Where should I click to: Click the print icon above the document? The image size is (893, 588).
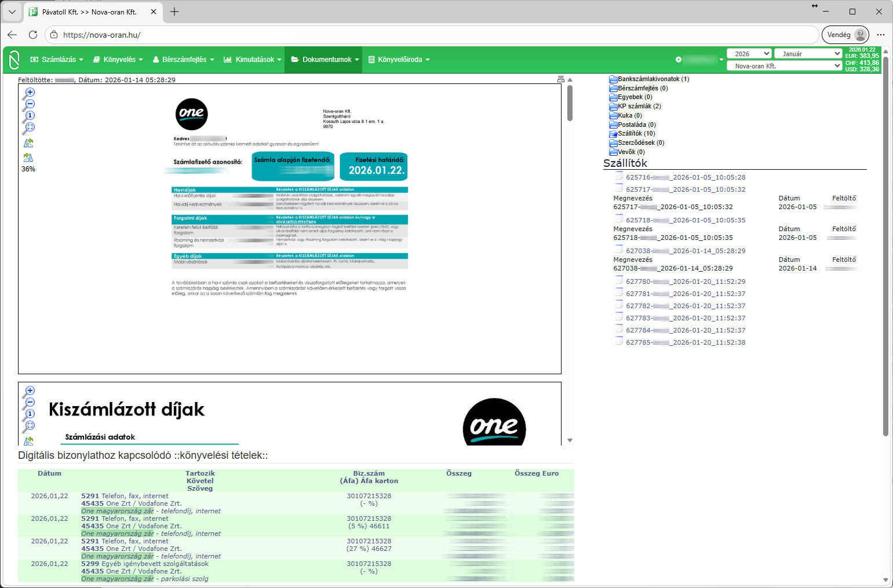[560, 79]
